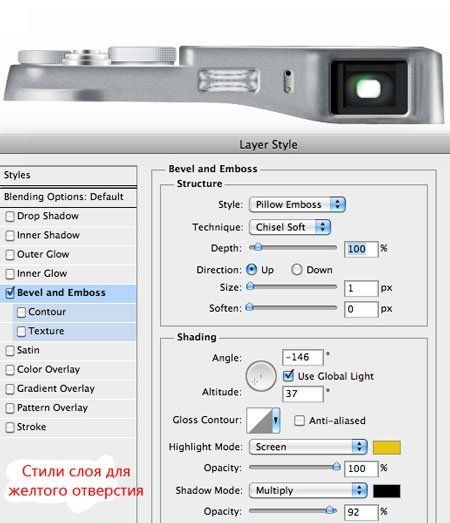Click the Angle value field showing -146
Viewport: 450px width, 523px height.
pyautogui.click(x=303, y=358)
